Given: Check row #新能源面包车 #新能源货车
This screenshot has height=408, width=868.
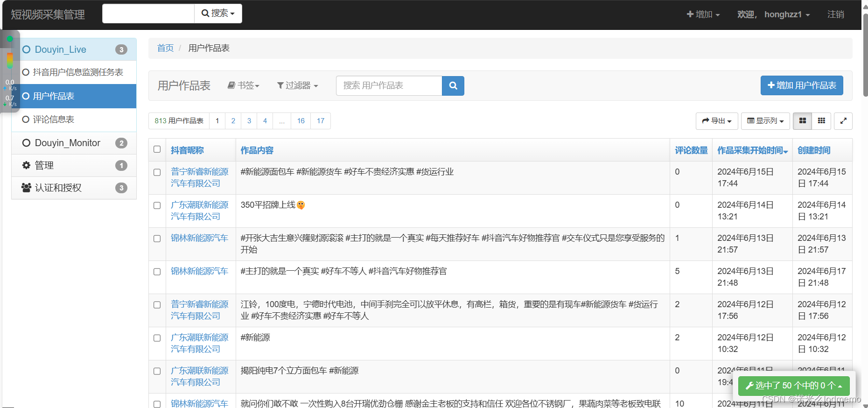Looking at the screenshot, I should (x=157, y=172).
